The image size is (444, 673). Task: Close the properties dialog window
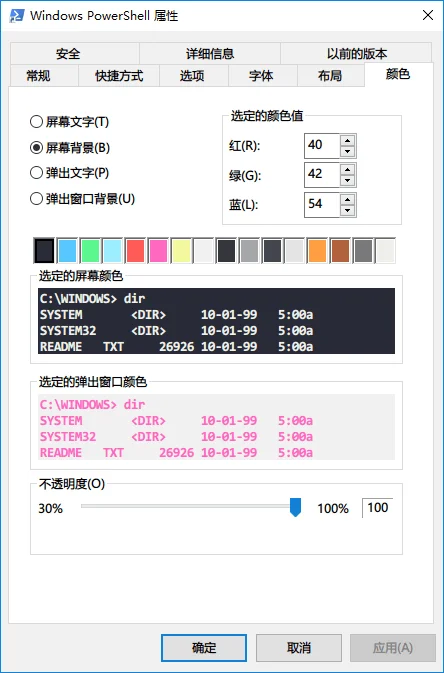click(428, 15)
